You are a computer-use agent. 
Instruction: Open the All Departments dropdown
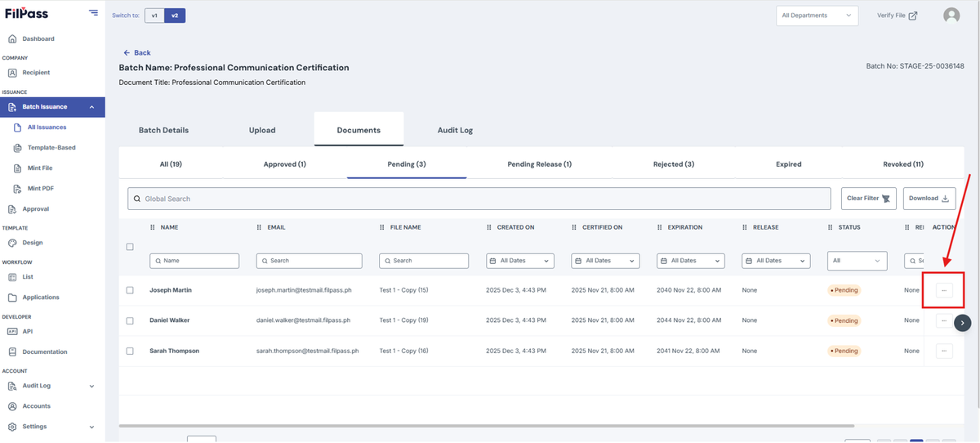[x=817, y=16]
